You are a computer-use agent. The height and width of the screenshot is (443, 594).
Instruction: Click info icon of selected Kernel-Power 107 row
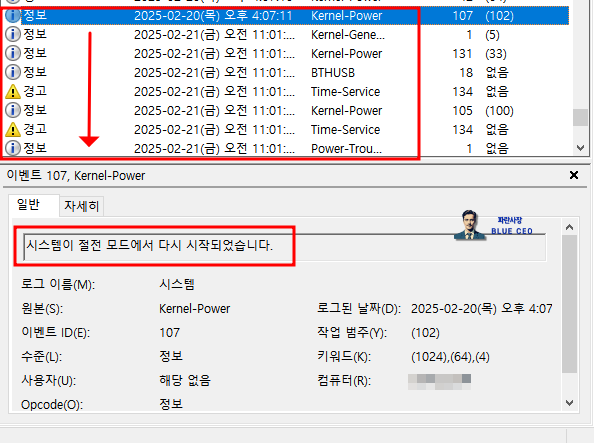click(13, 16)
